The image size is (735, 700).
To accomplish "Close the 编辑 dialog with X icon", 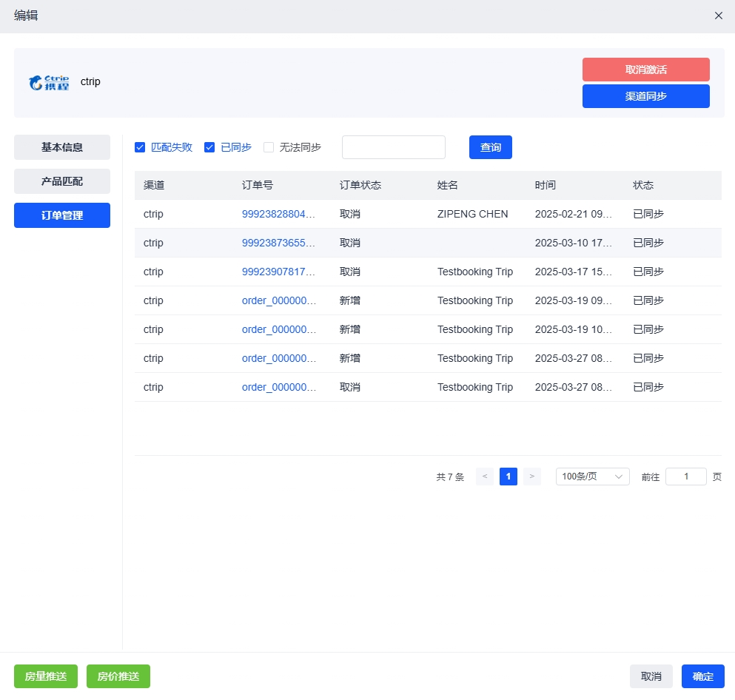I will 718,16.
